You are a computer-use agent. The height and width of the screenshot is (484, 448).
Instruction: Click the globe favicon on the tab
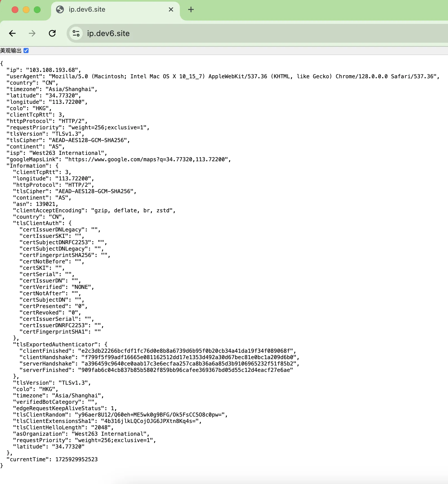tap(60, 10)
